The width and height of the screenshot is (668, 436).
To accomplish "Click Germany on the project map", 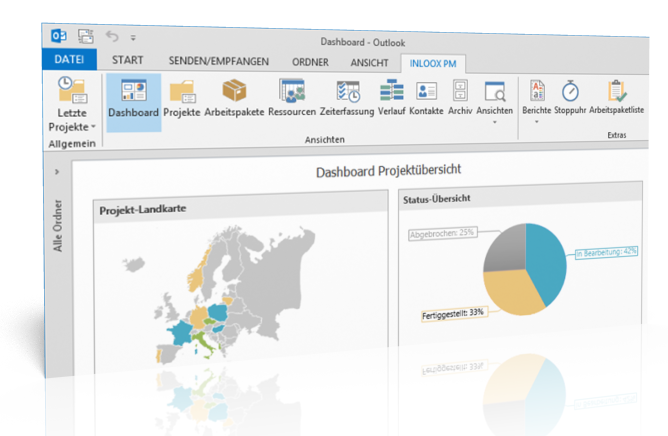I will [x=199, y=318].
